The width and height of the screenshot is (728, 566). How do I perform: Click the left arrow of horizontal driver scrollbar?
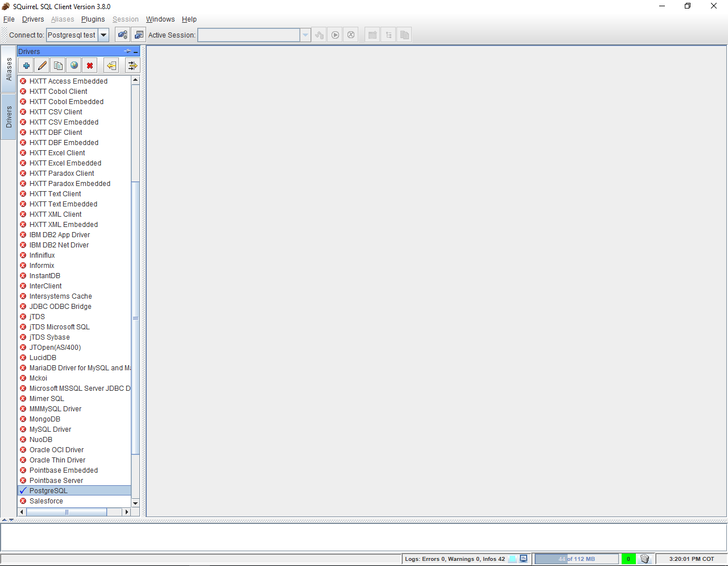22,512
